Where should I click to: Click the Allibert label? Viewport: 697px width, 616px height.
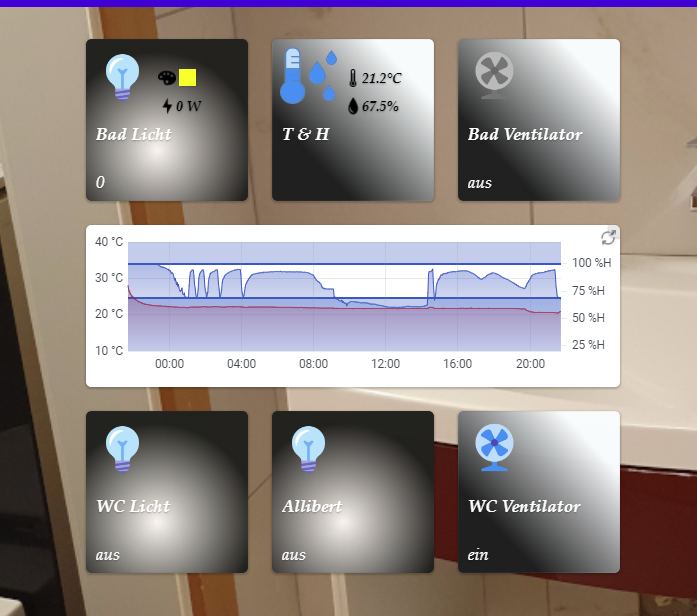click(312, 506)
